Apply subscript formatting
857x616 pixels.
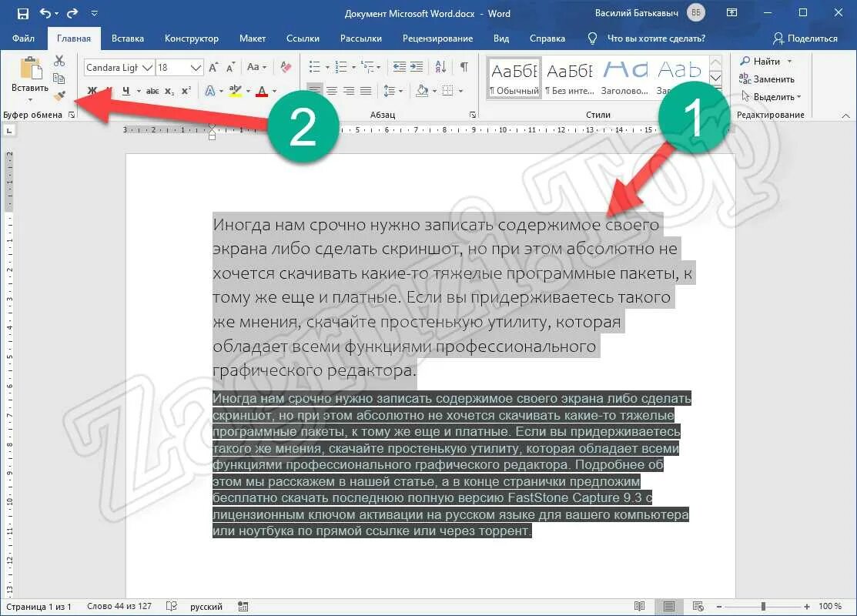click(169, 91)
